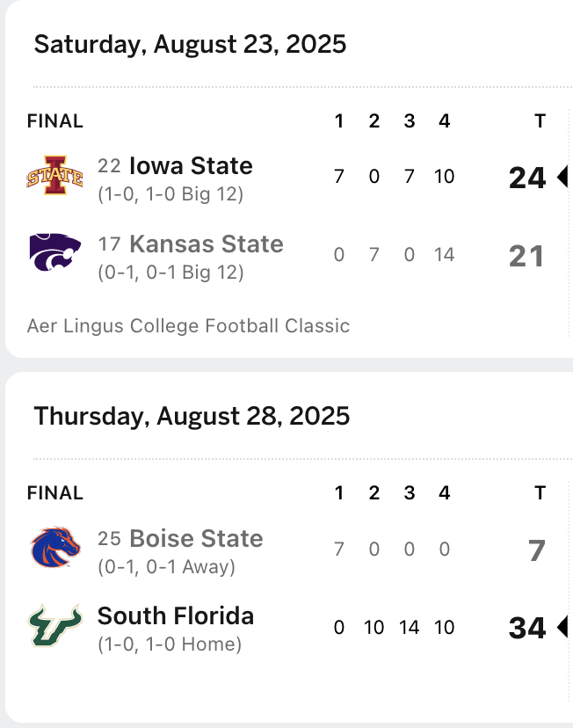Click Iowa State's (1-0, 1-0 Big 12) record
Viewport: 573px width, 728px height.
click(x=170, y=193)
